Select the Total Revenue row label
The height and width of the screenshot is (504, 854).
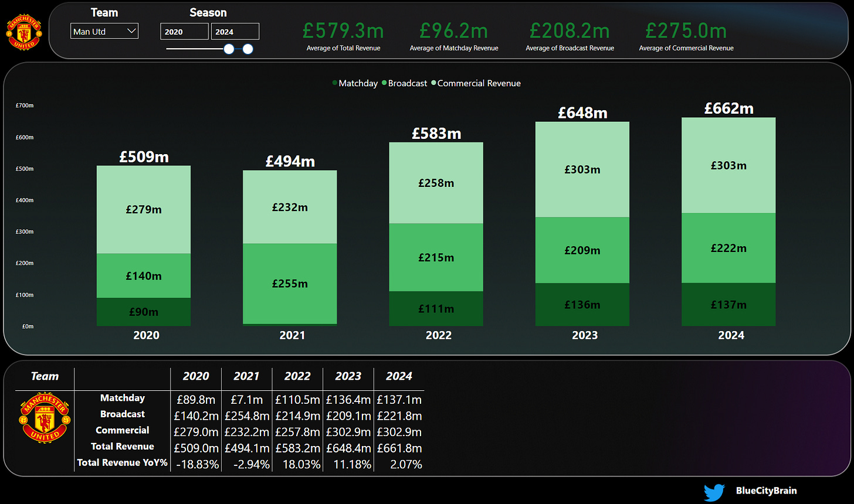tap(122, 446)
